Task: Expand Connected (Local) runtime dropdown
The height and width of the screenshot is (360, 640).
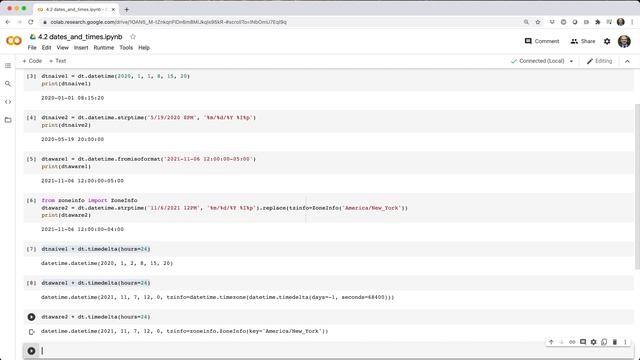Action: [571, 61]
